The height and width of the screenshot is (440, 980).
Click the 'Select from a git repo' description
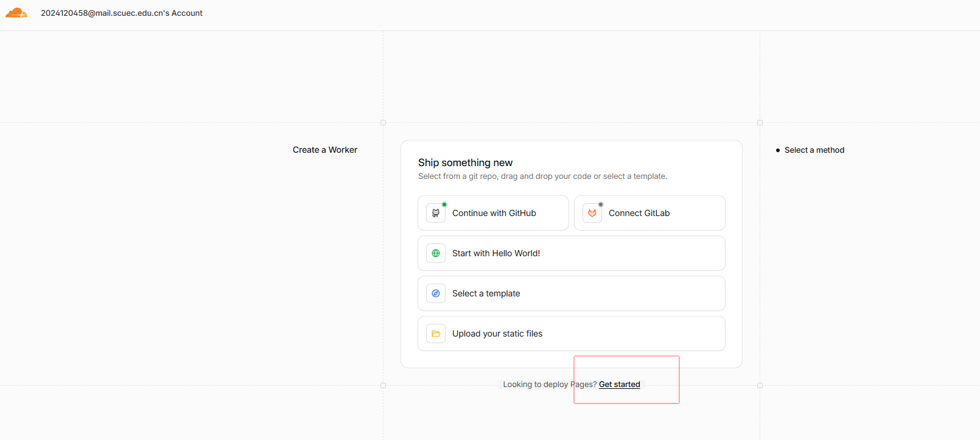(542, 176)
